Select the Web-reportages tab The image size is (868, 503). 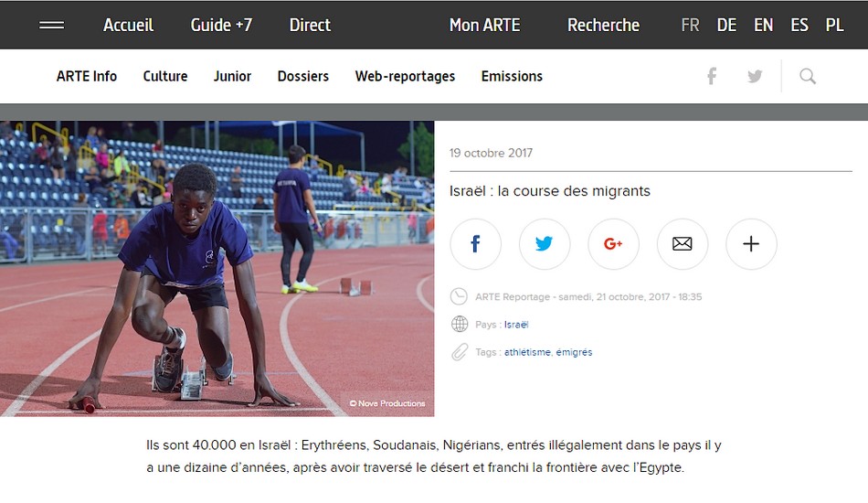[405, 77]
